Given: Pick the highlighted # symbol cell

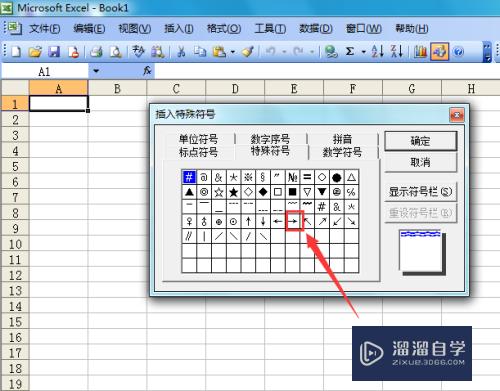Looking at the screenshot, I should tap(189, 177).
